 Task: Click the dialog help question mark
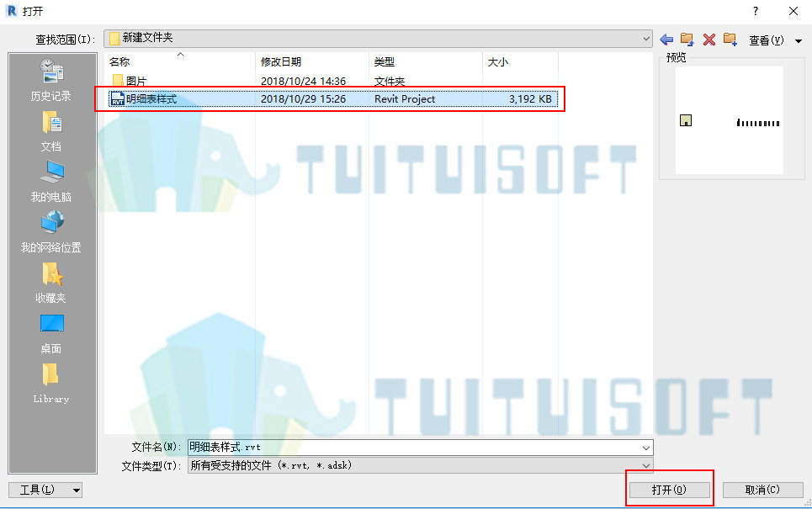coord(756,11)
